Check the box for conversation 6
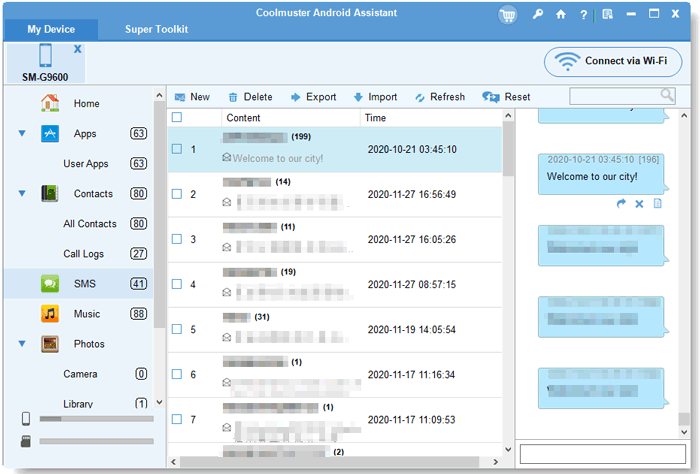The height and width of the screenshot is (474, 700). [177, 374]
